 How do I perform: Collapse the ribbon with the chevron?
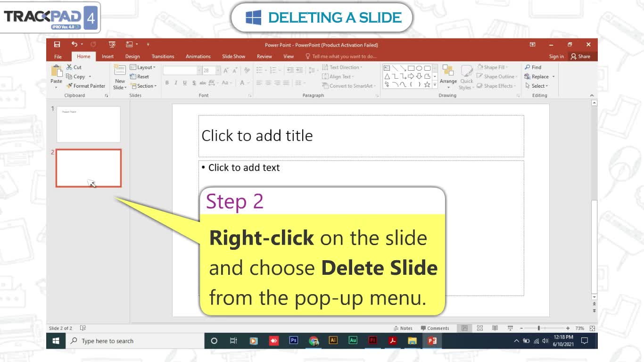pyautogui.click(x=592, y=96)
